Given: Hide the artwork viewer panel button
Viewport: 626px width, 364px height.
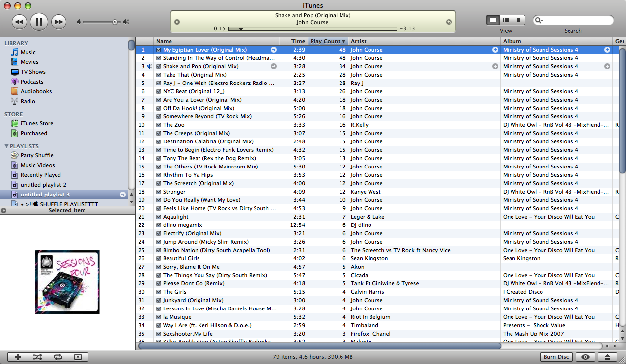Looking at the screenshot, I should 78,357.
